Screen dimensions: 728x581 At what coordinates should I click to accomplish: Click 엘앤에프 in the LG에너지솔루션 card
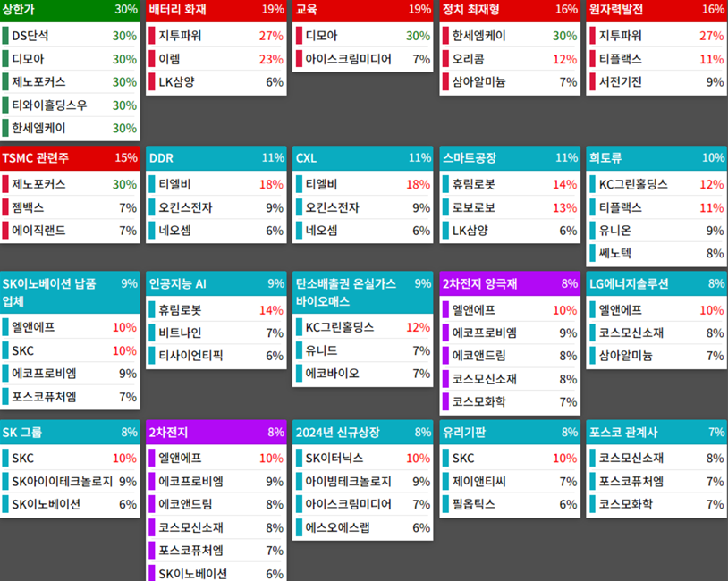[x=657, y=310]
